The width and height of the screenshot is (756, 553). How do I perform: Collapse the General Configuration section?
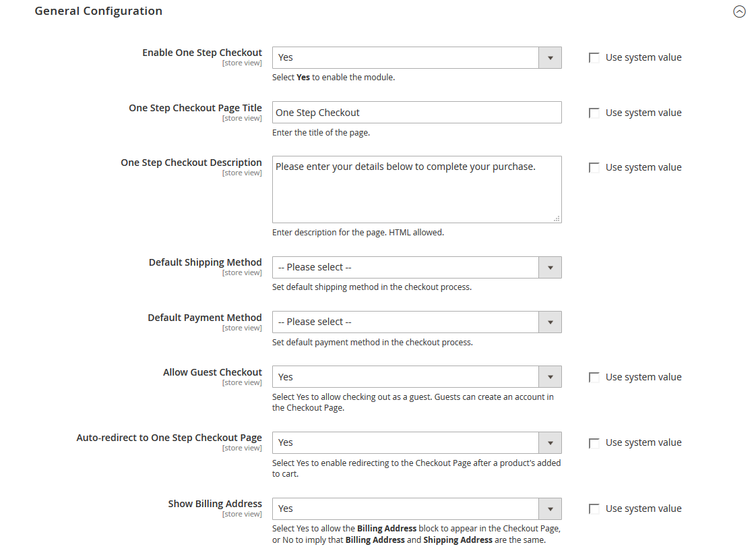739,11
